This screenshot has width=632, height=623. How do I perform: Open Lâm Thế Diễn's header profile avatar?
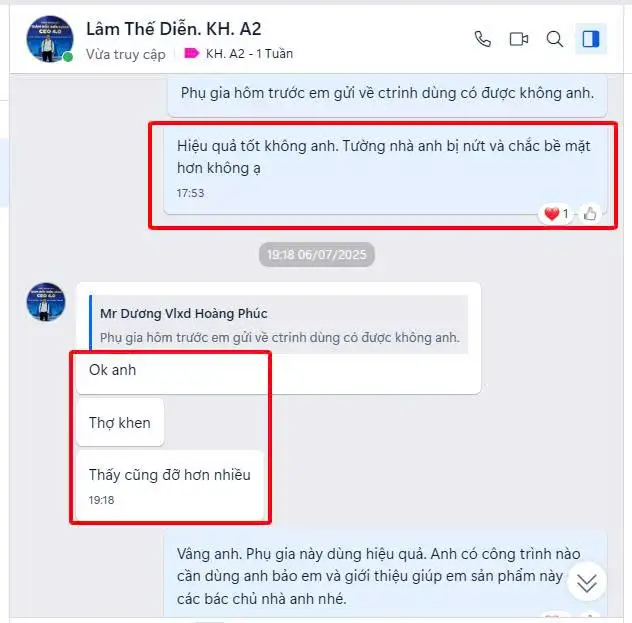pos(50,39)
